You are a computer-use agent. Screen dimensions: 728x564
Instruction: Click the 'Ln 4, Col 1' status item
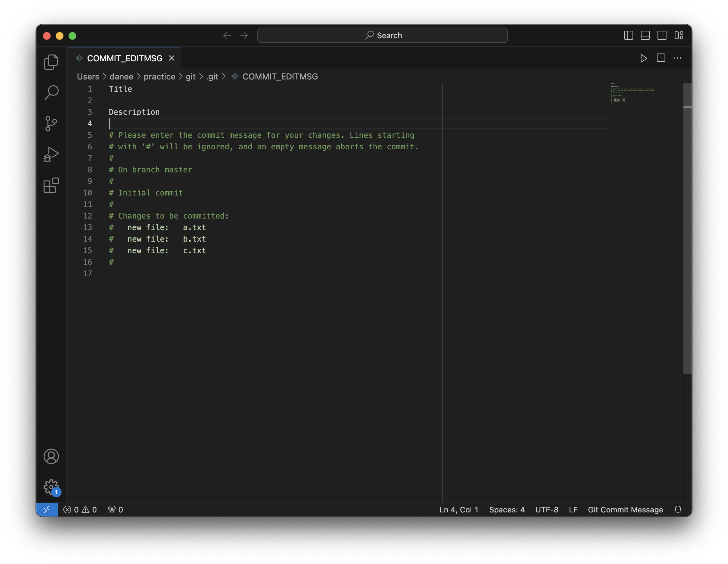[459, 510]
